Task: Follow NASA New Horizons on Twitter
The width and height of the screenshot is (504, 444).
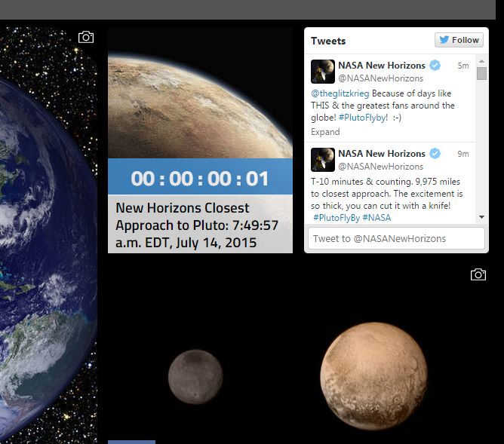Action: (459, 40)
